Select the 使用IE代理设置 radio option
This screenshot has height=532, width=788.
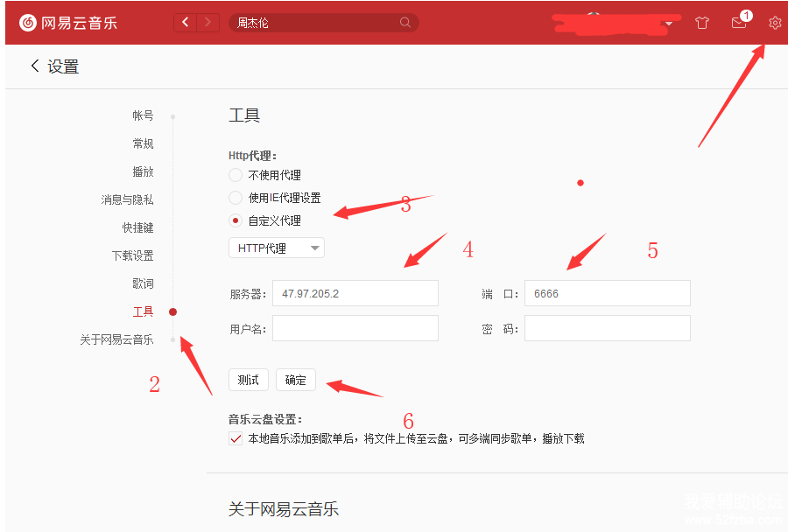[x=236, y=198]
